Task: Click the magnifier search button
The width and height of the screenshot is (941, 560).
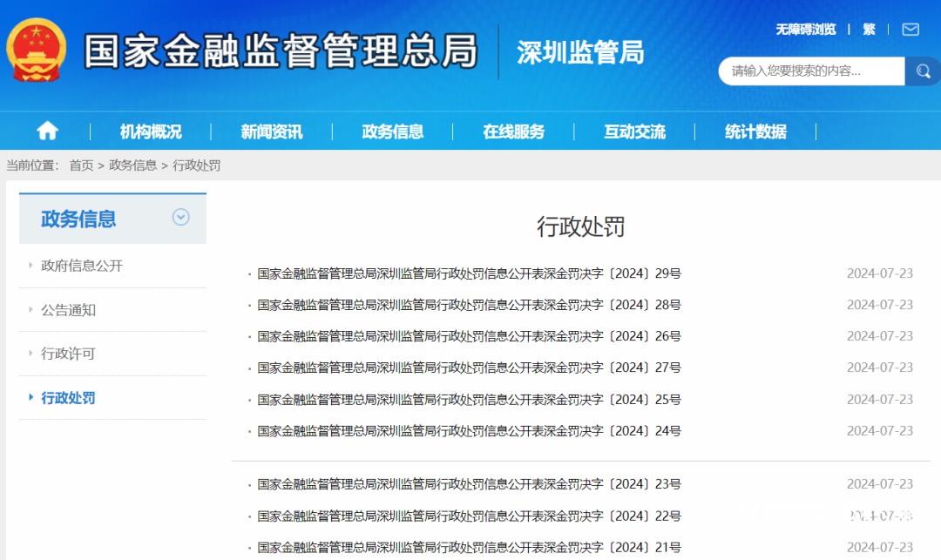Action: 922,71
